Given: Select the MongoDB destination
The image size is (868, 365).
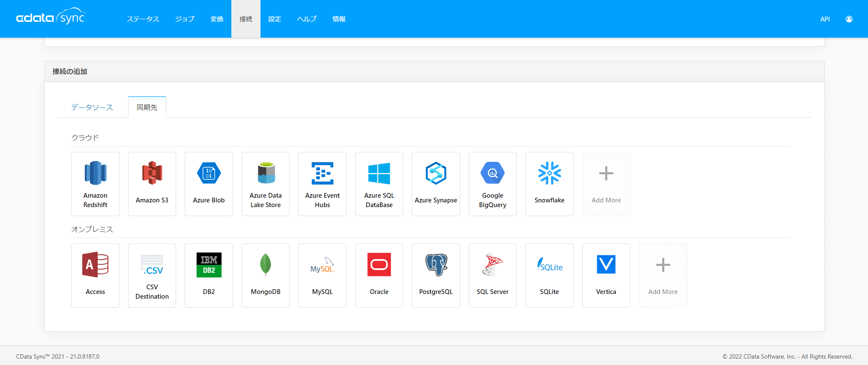Looking at the screenshot, I should pyautogui.click(x=266, y=276).
